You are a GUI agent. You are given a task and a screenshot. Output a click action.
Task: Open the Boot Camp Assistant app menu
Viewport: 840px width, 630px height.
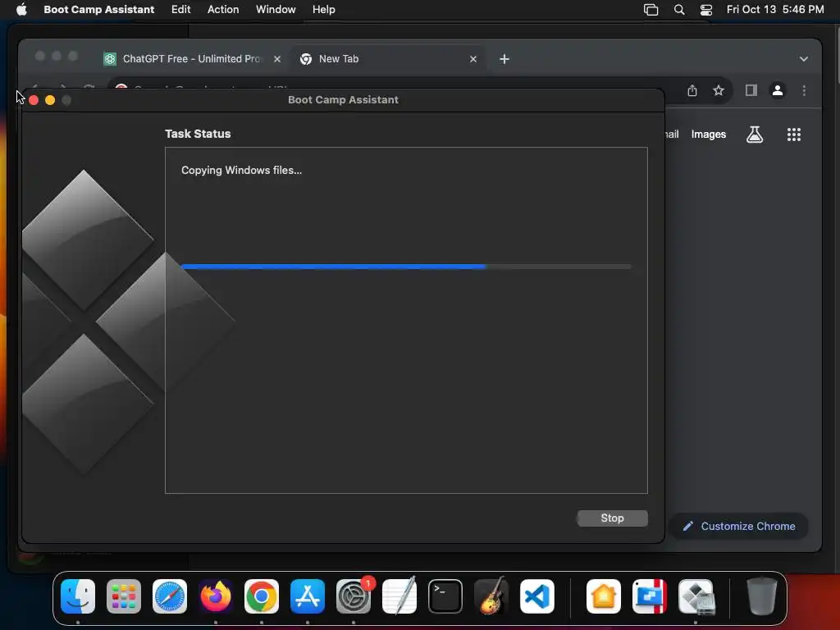point(99,10)
